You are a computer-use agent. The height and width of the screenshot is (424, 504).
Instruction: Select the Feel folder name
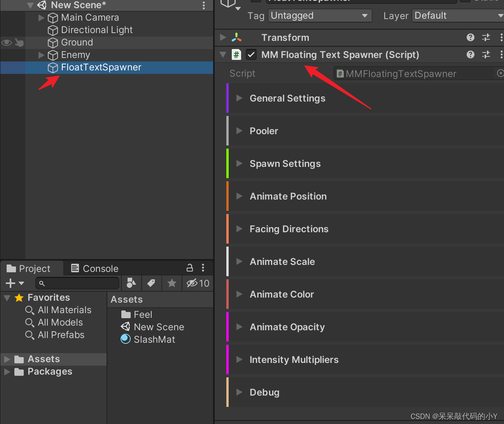143,314
